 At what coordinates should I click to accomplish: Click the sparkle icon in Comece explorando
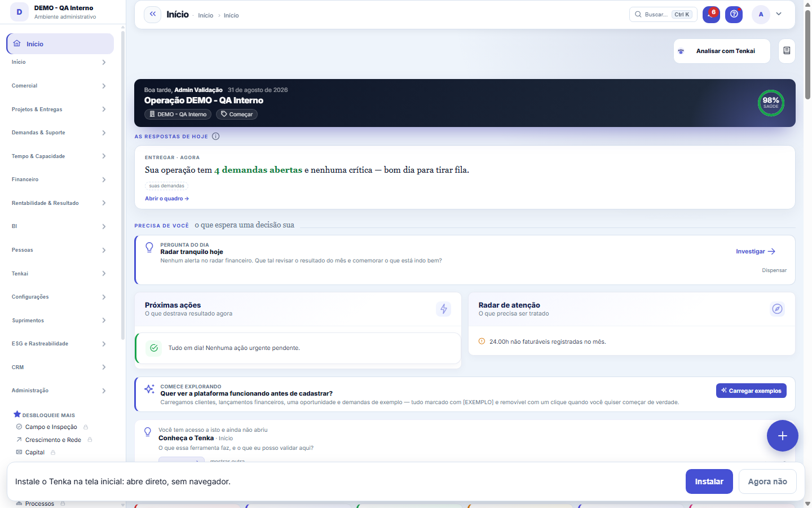click(149, 389)
